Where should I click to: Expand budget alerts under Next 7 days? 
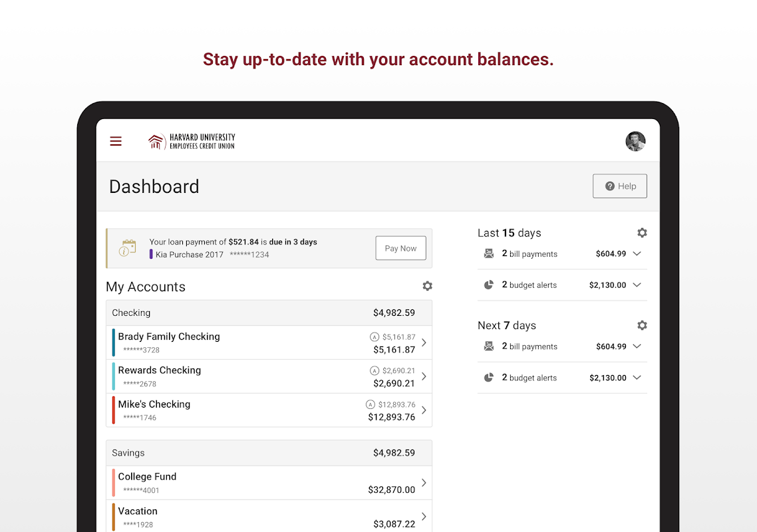637,378
